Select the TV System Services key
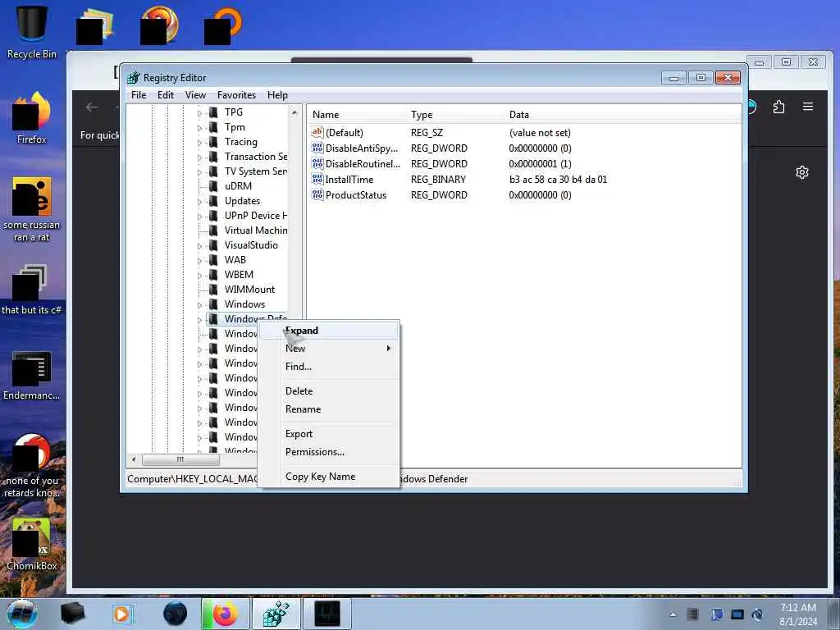This screenshot has height=630, width=840. click(x=256, y=171)
